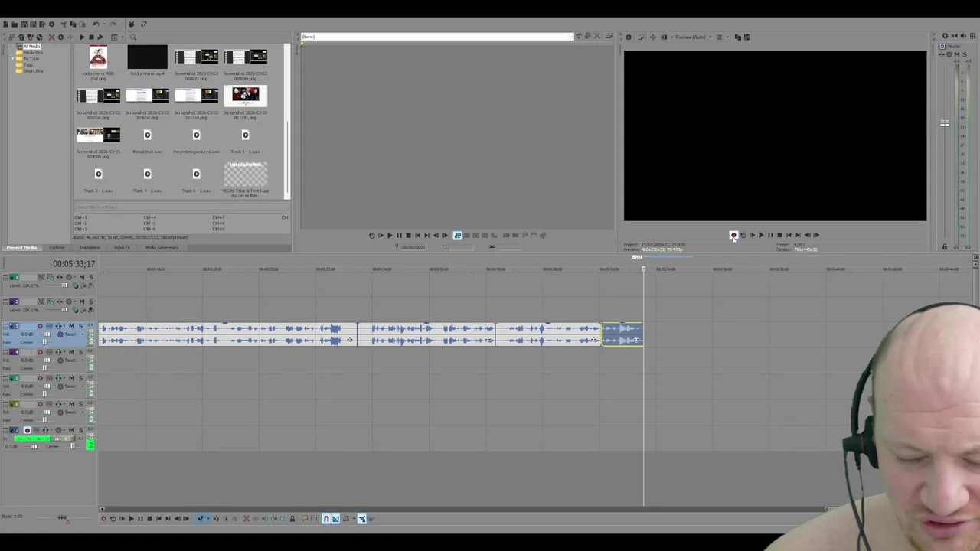Viewport: 980px width, 551px height.
Task: Mute track 1
Action: coord(82,277)
